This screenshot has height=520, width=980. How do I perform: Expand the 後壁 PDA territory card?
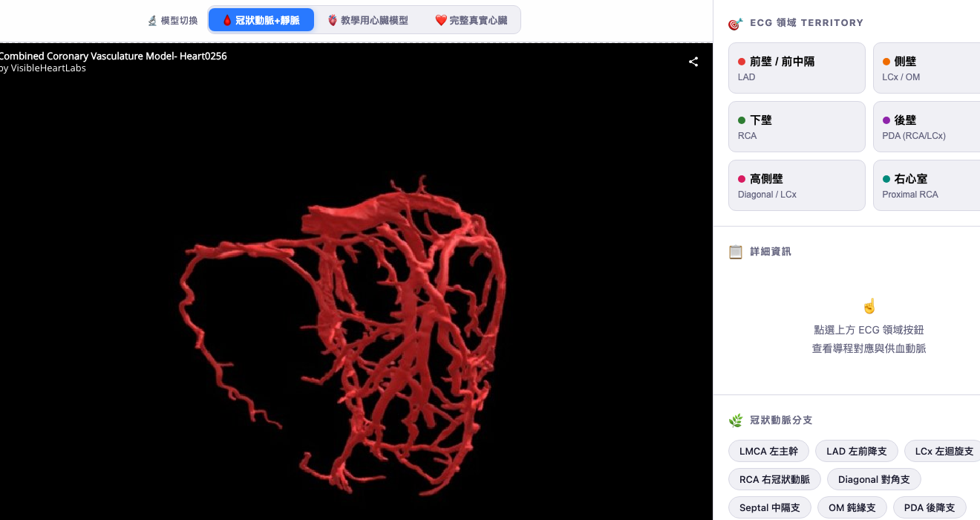pyautogui.click(x=928, y=126)
